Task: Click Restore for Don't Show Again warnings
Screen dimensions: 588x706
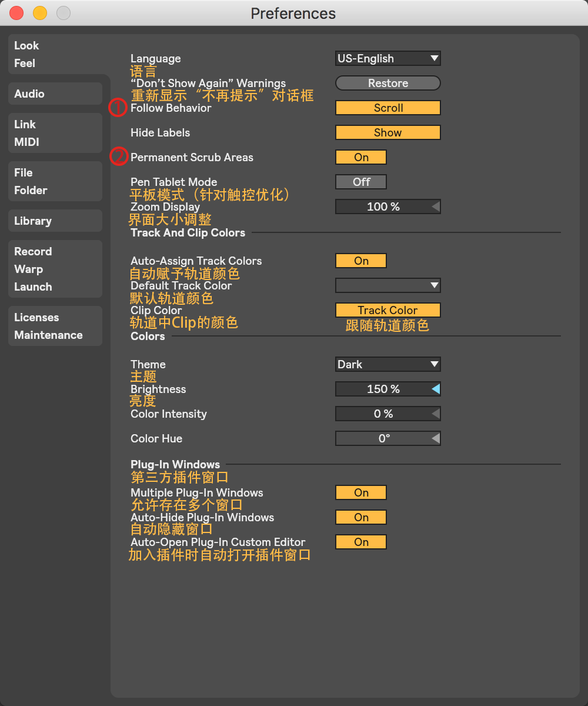Action: point(387,83)
